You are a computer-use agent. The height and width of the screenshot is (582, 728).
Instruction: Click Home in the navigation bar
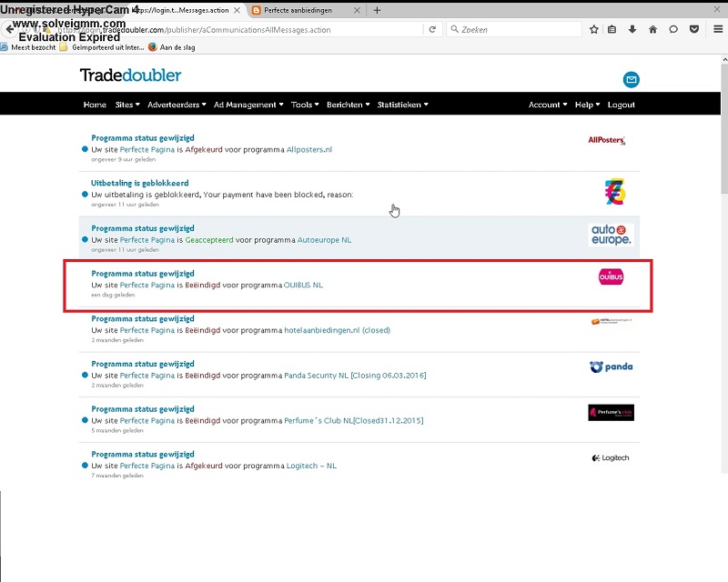[95, 105]
